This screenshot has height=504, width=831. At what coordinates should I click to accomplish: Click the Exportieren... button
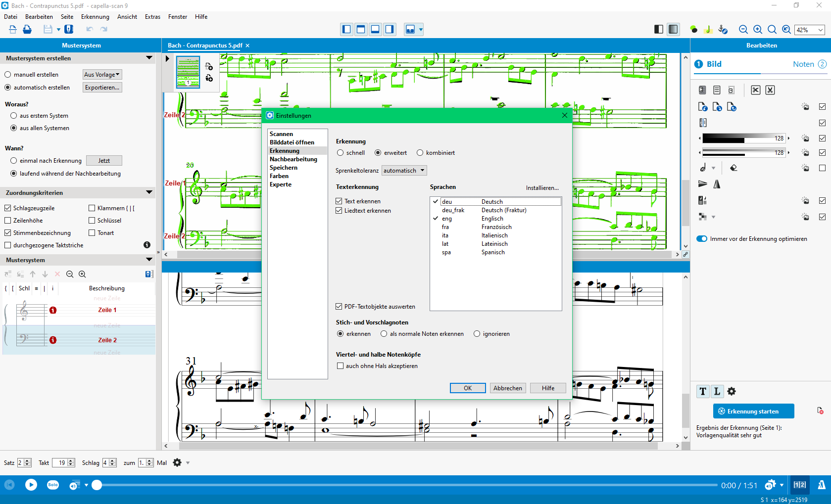pos(102,88)
